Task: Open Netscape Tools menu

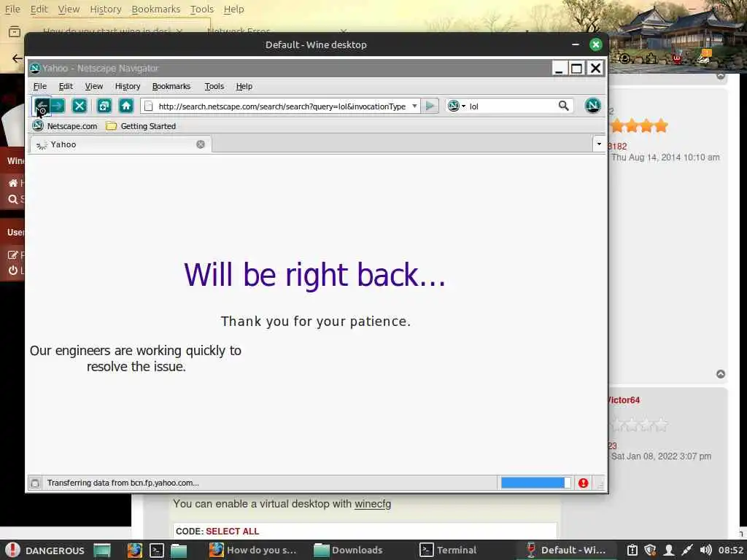Action: (214, 86)
